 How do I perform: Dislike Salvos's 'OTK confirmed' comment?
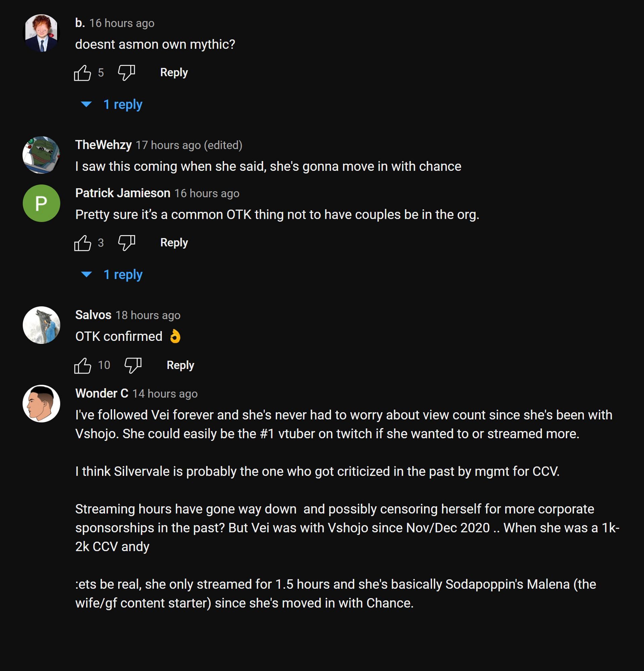(x=133, y=365)
